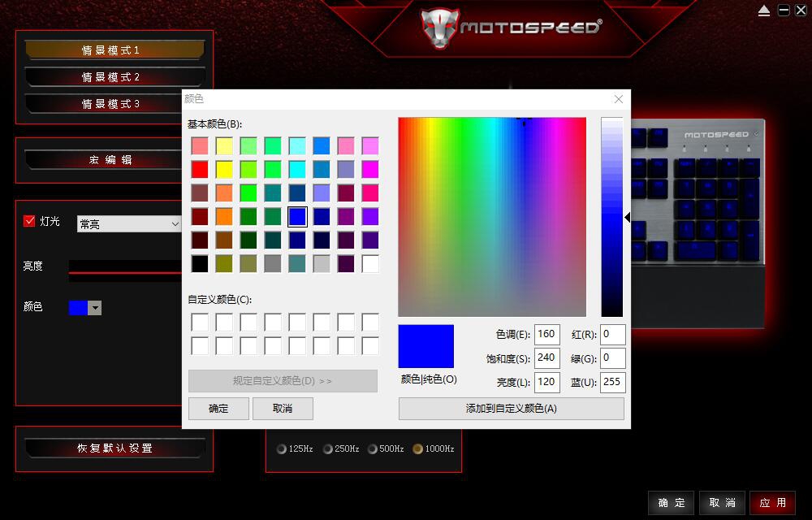
Task: Choose the black basic color swatch
Action: [200, 264]
